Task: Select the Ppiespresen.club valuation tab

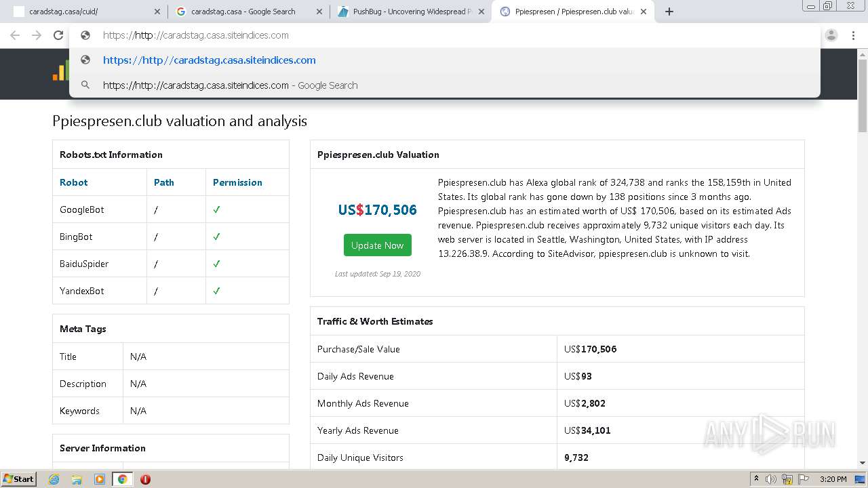Action: (573, 12)
